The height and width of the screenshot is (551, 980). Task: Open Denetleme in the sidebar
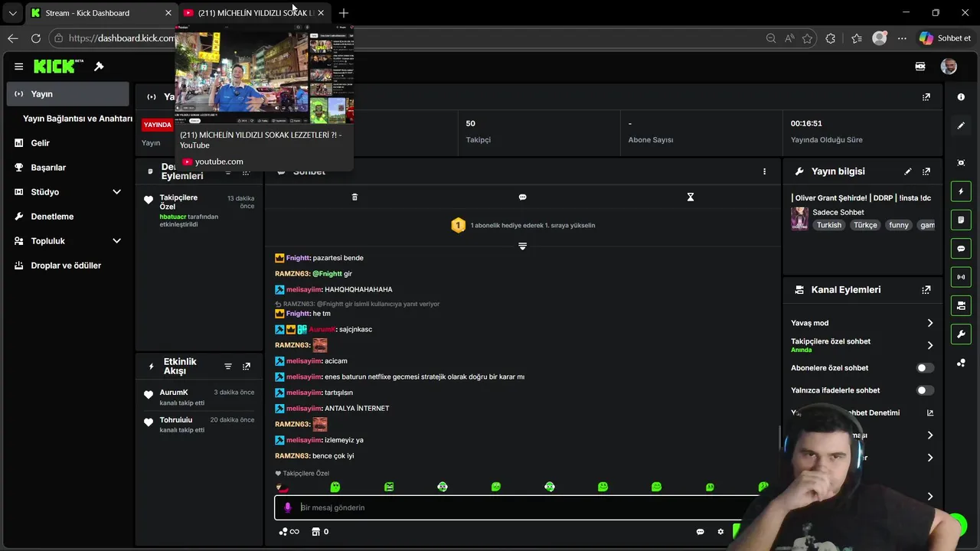pos(68,217)
